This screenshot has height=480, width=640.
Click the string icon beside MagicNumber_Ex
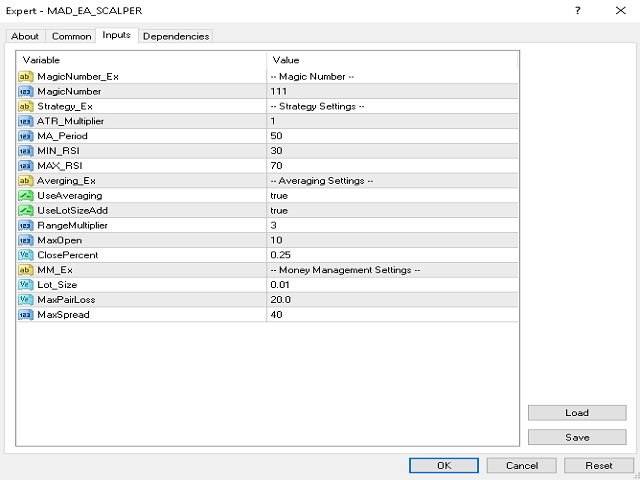26,76
